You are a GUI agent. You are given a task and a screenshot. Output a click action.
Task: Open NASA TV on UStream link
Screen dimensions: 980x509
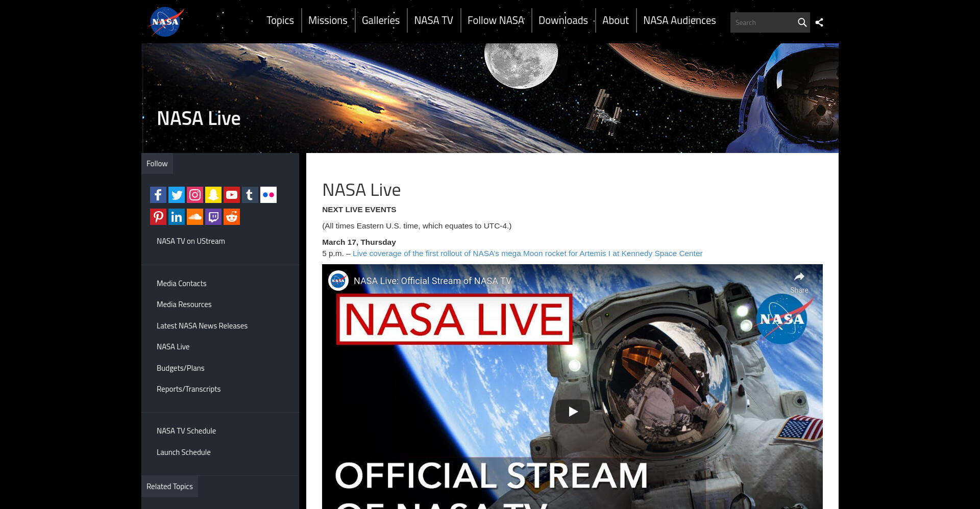[x=191, y=241]
